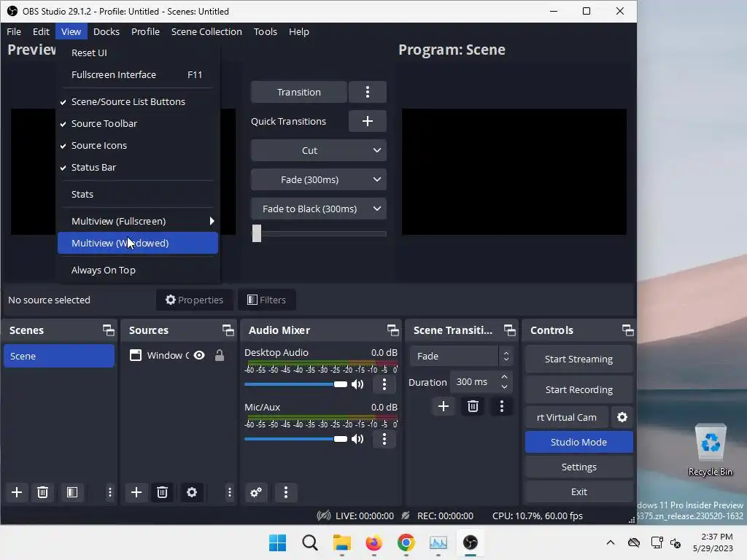747x560 pixels.
Task: Expand Multiview (Fullscreen) submenu
Action: pyautogui.click(x=138, y=221)
